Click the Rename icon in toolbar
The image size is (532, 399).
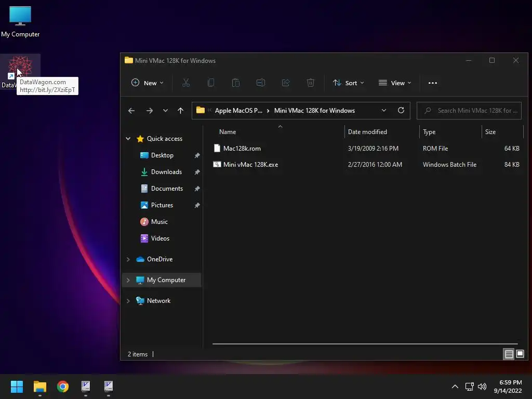tap(261, 83)
